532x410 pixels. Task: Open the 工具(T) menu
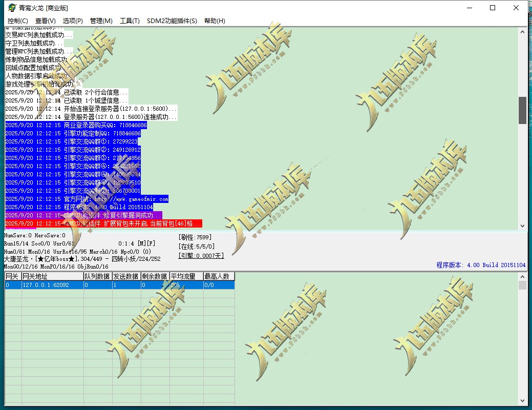130,21
